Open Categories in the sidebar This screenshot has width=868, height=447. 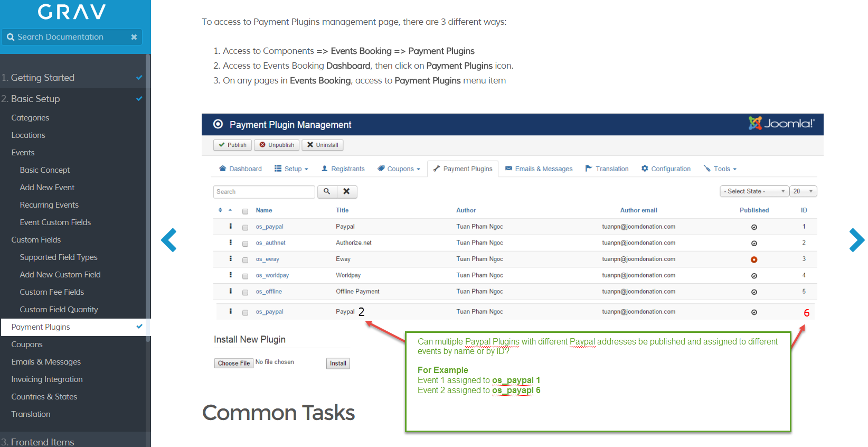click(x=30, y=118)
